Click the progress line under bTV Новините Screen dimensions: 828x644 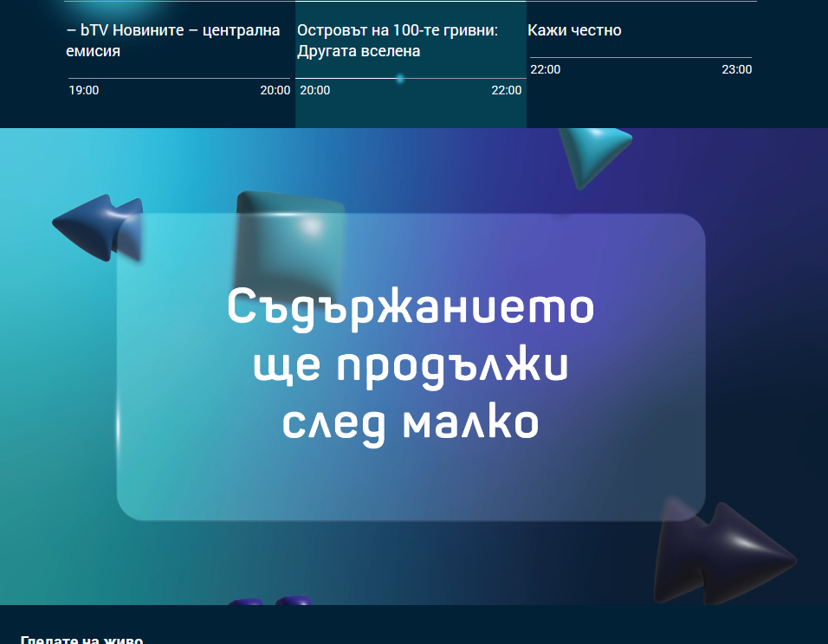[179, 79]
